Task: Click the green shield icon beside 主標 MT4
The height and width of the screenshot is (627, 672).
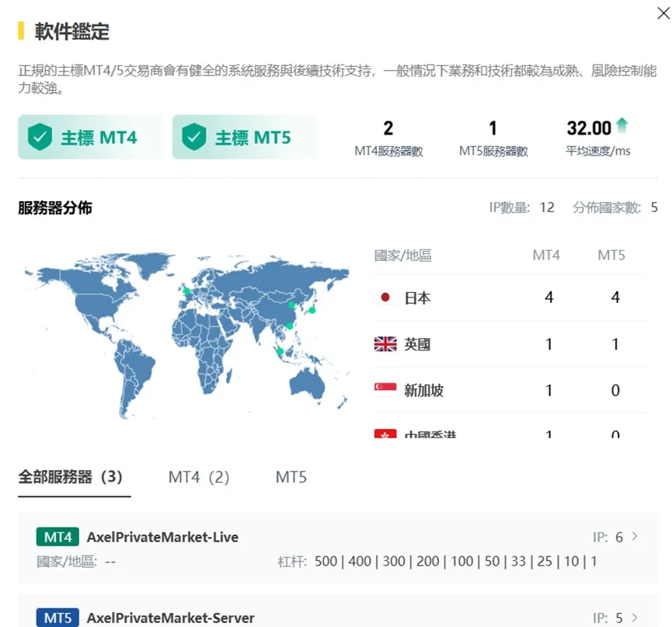Action: (40, 137)
